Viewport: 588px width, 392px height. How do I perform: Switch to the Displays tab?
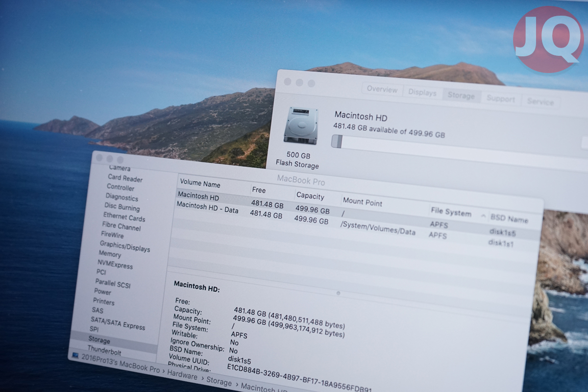[x=422, y=93]
